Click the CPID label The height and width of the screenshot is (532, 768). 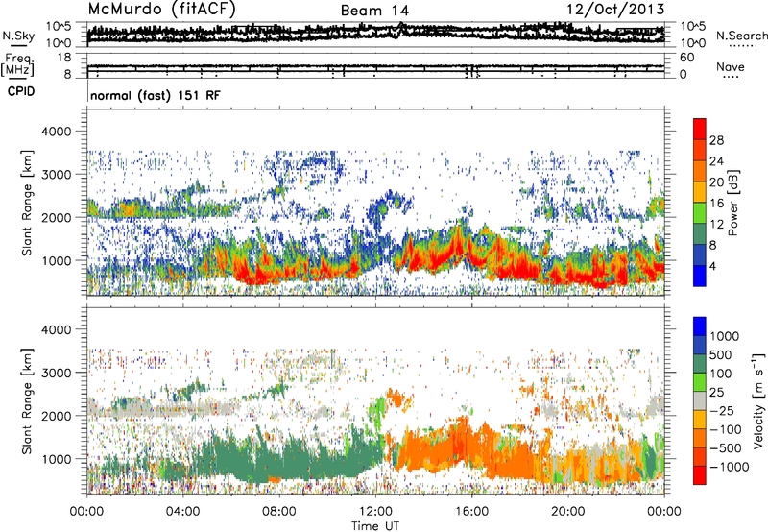pos(21,91)
